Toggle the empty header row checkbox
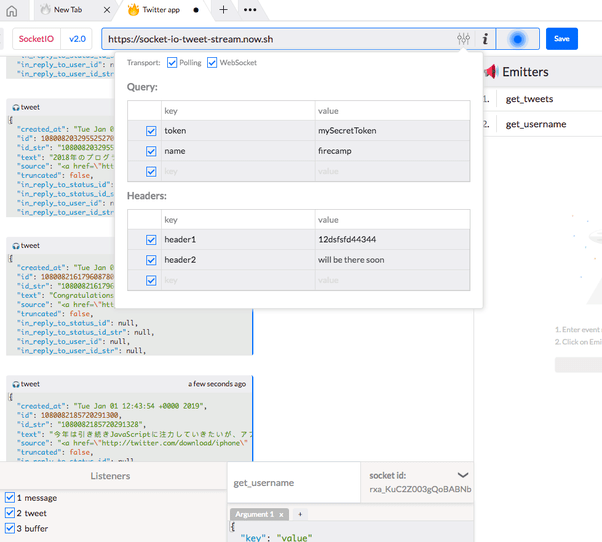The height and width of the screenshot is (542, 602). point(151,281)
